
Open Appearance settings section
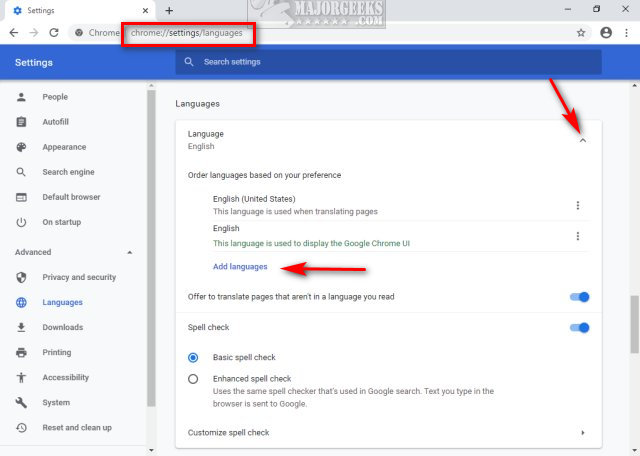pyautogui.click(x=64, y=147)
